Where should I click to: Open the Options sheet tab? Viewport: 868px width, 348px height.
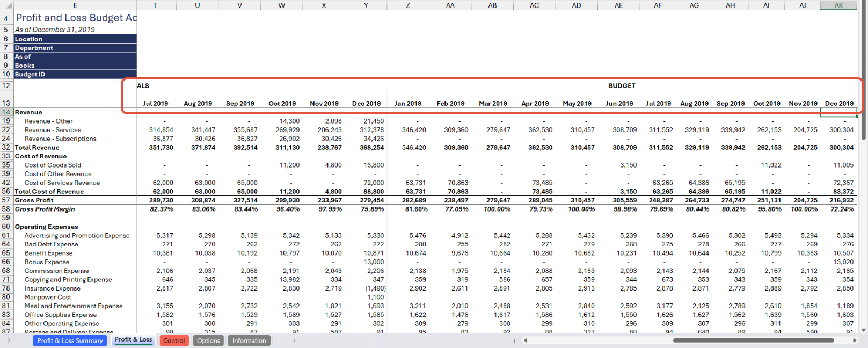(x=208, y=340)
